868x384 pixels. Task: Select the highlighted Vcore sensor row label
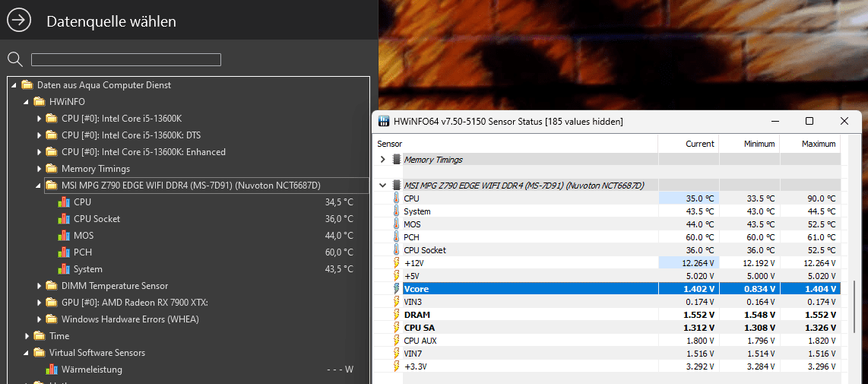[x=417, y=289]
